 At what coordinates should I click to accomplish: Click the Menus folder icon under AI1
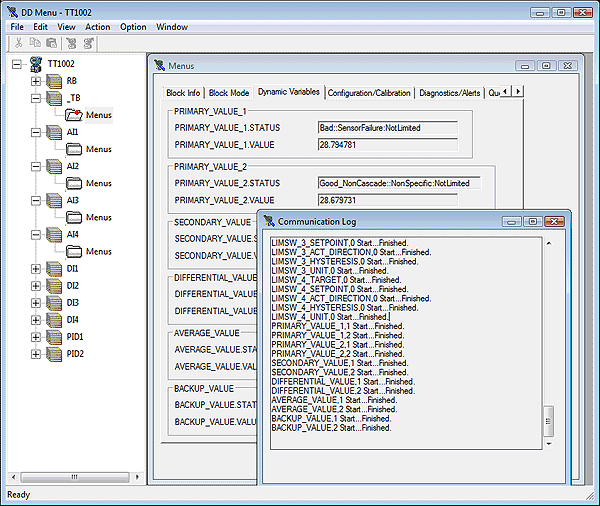pos(73,149)
